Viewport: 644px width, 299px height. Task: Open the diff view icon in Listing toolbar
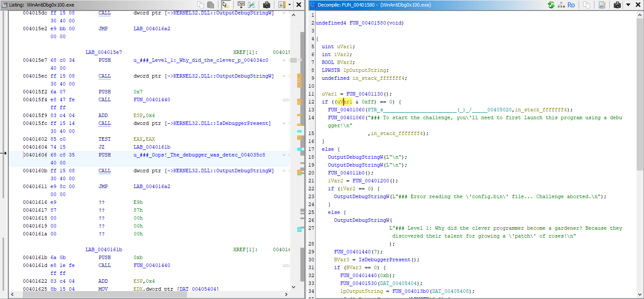pos(251,5)
